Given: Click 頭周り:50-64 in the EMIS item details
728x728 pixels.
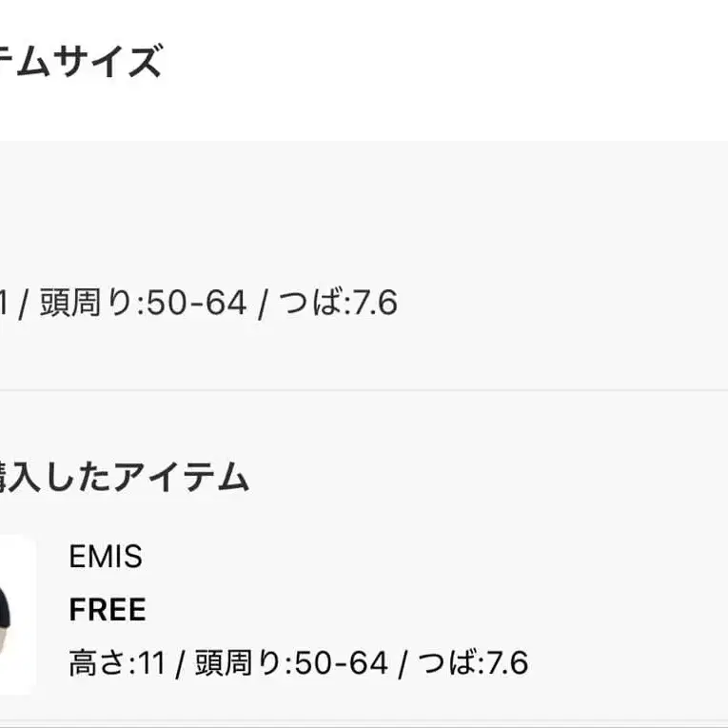Looking at the screenshot, I should [291, 662].
